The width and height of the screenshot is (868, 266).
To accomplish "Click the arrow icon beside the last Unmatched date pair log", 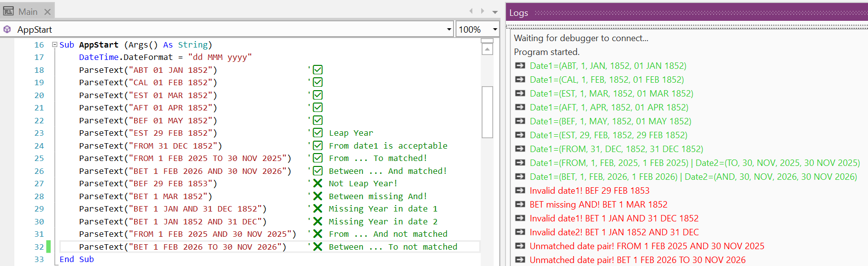I will coord(520,260).
